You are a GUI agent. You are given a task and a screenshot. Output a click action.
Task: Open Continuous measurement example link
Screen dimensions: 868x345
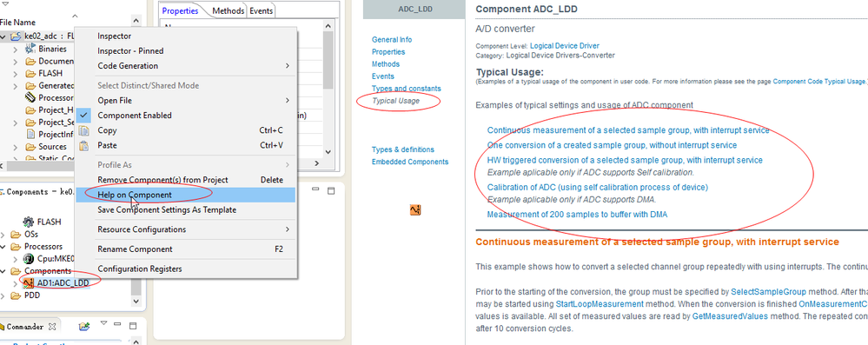pos(628,130)
